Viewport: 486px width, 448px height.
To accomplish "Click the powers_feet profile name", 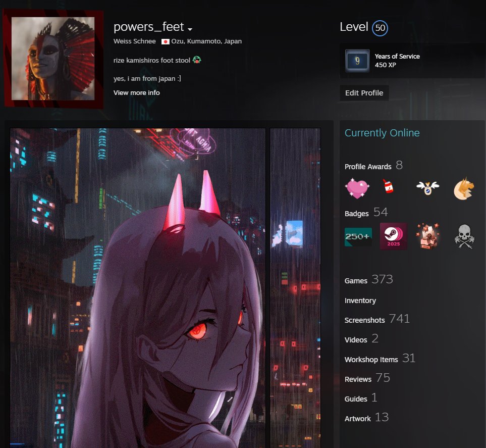I will click(x=149, y=27).
